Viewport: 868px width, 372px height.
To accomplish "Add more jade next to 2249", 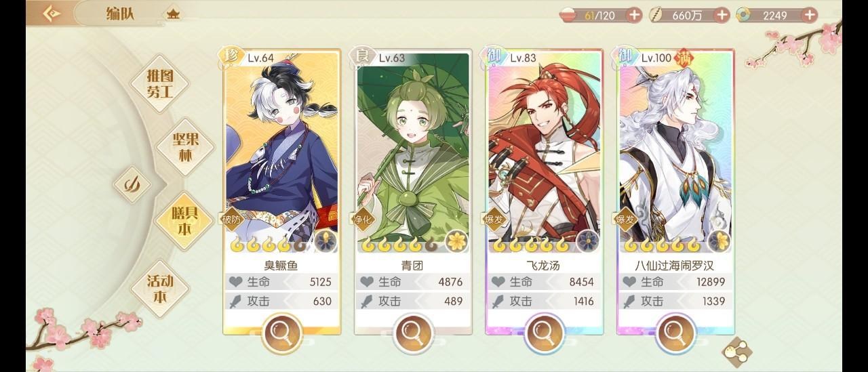I will (x=809, y=15).
